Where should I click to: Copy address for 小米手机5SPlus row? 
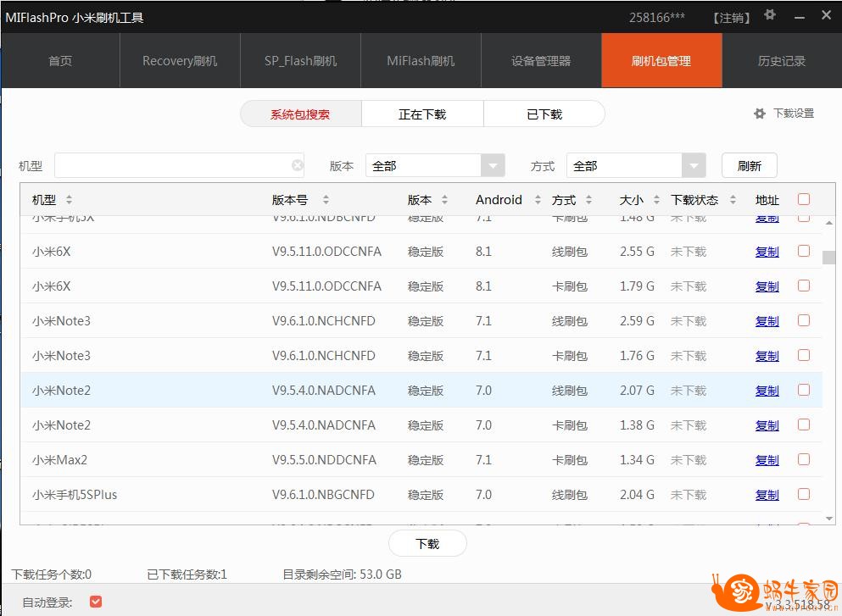point(767,495)
